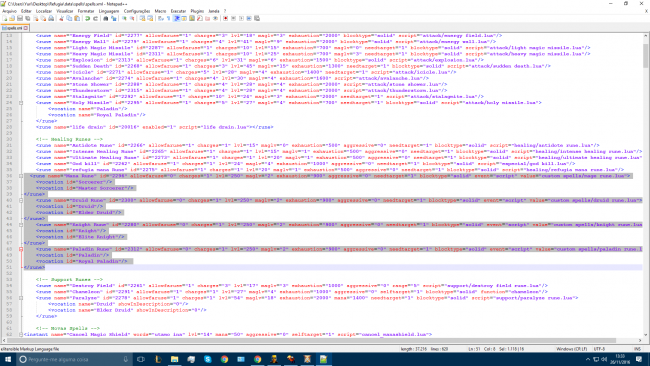The image size is (650, 366).
Task: Toggle synchronized horizontal scrolling icon
Action: pyautogui.click(x=150, y=18)
